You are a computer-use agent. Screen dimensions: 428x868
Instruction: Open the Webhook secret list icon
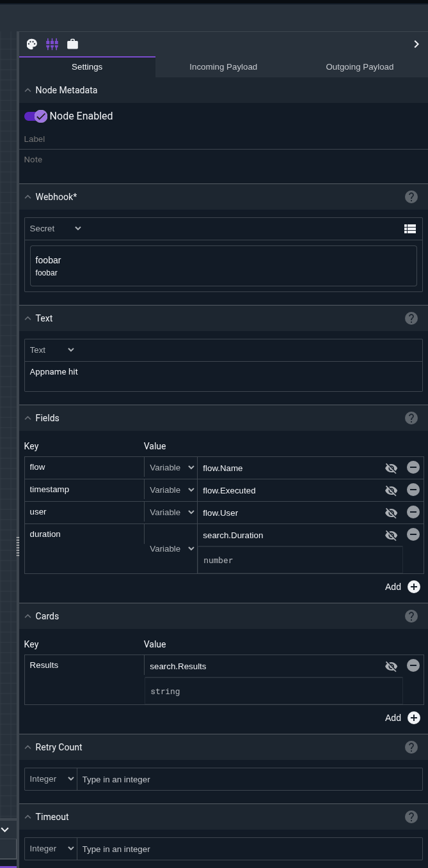pos(410,229)
